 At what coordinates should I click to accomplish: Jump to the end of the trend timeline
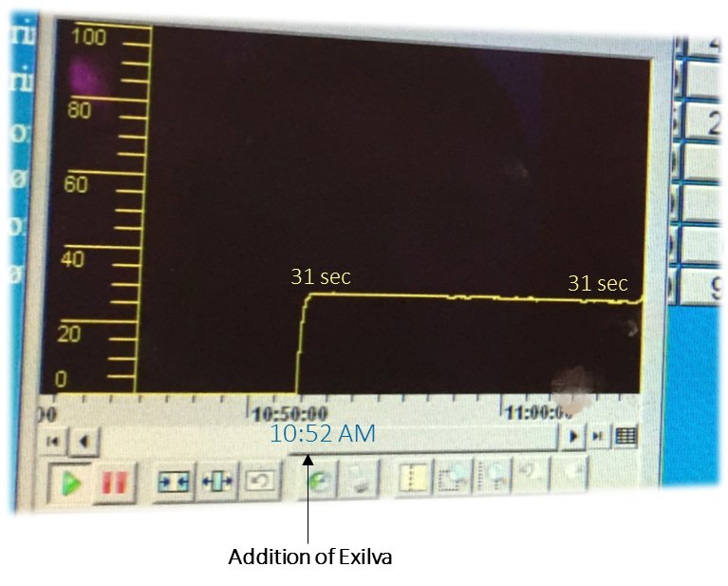pos(599,436)
